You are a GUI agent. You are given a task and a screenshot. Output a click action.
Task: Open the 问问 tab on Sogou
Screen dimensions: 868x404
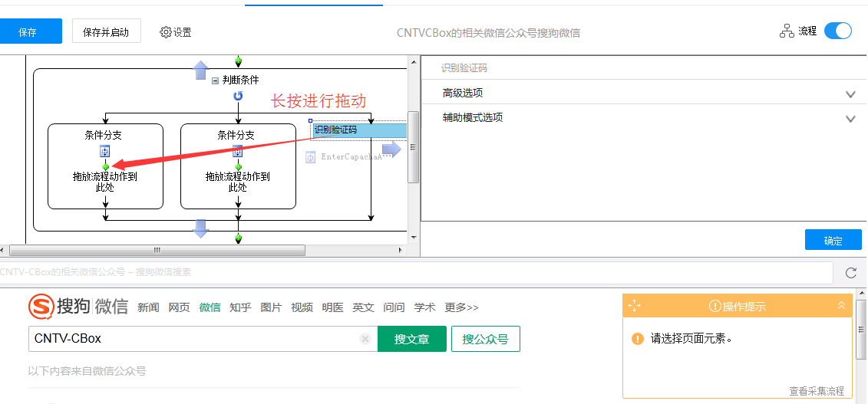coord(394,307)
